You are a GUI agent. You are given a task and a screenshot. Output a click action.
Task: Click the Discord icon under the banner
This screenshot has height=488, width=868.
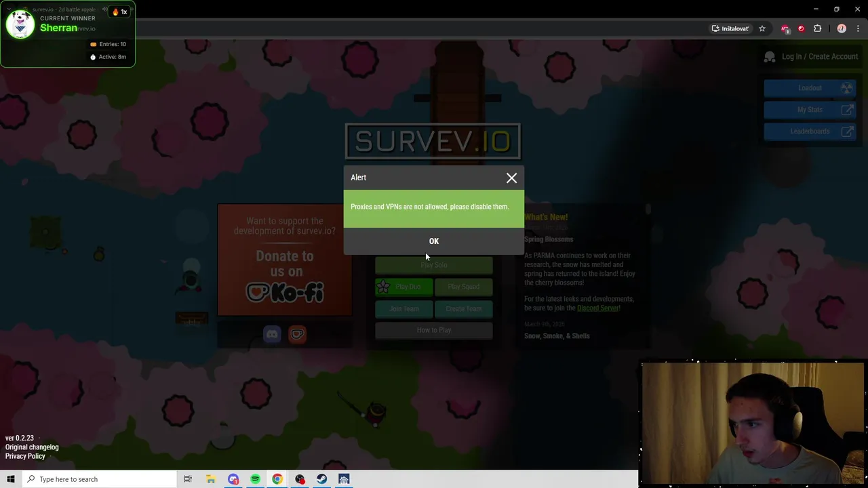pyautogui.click(x=272, y=334)
